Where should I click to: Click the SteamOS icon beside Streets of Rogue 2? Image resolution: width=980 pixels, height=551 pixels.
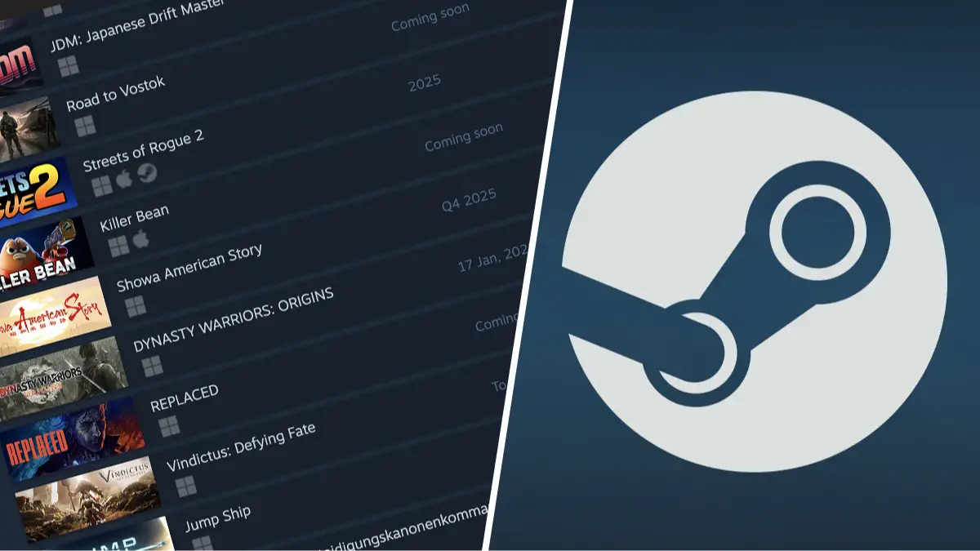(x=147, y=176)
